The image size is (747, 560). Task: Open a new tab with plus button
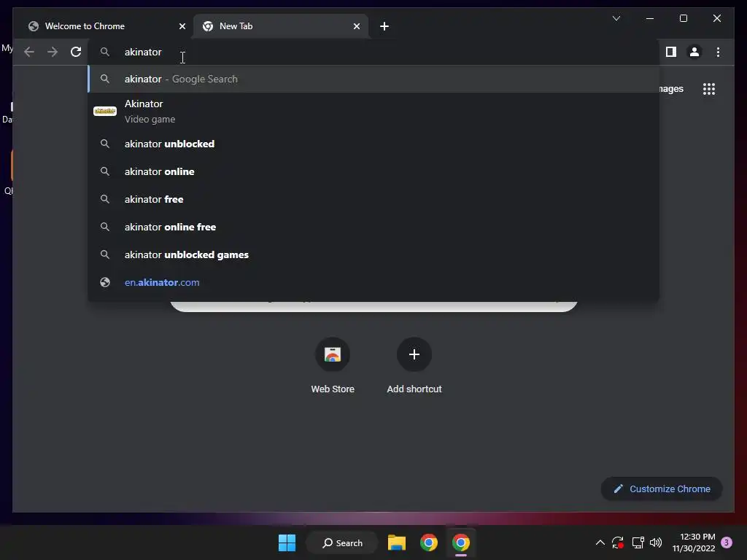(x=384, y=26)
